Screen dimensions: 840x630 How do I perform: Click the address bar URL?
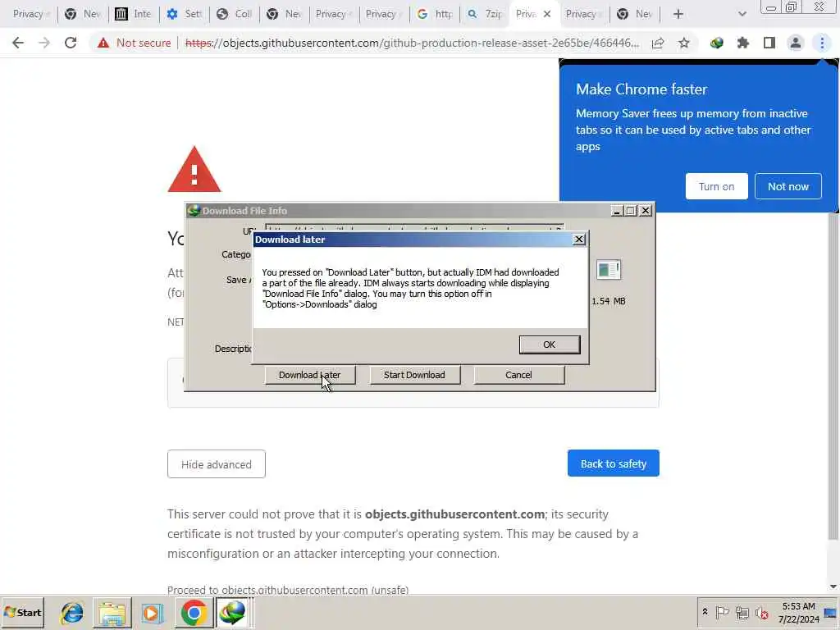click(412, 43)
